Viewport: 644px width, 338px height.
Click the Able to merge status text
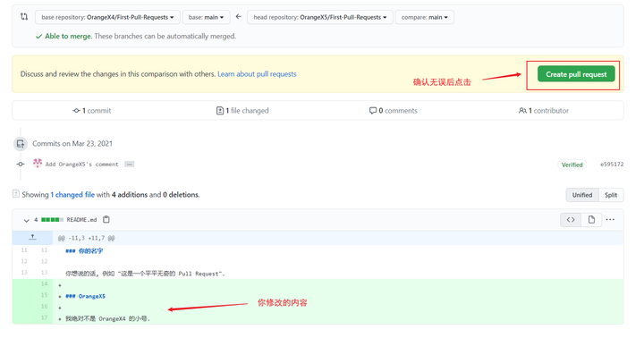pos(68,36)
